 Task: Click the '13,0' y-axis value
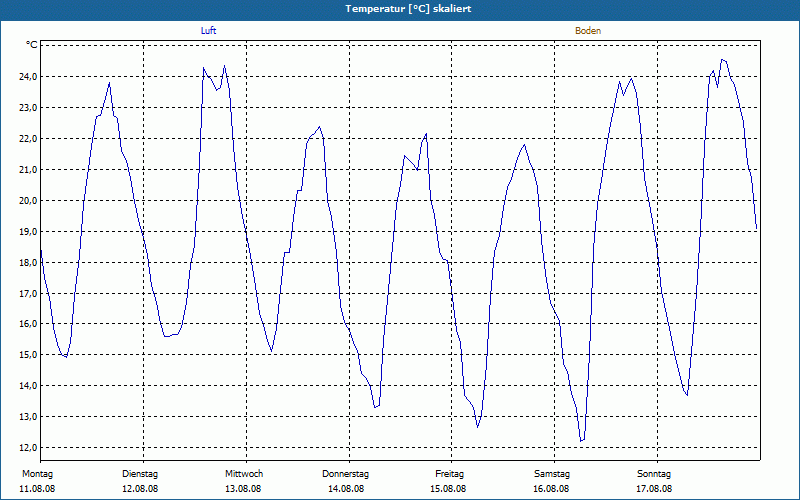[28, 417]
